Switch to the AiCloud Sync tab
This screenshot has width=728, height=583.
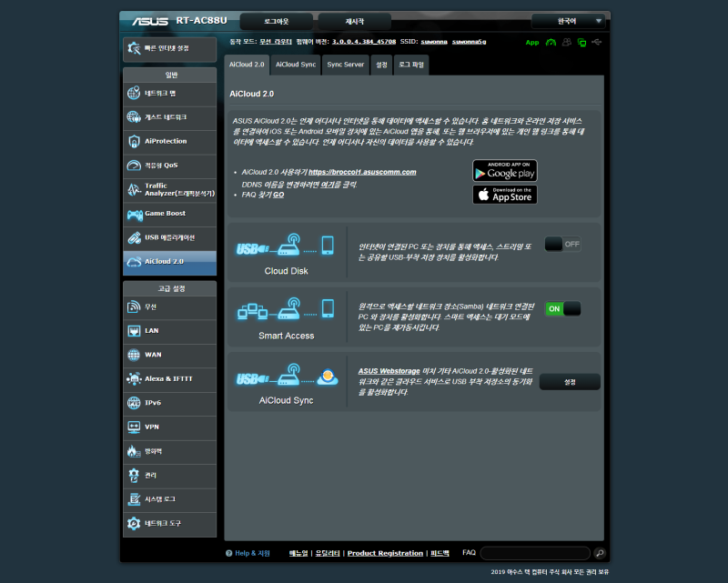(296, 65)
